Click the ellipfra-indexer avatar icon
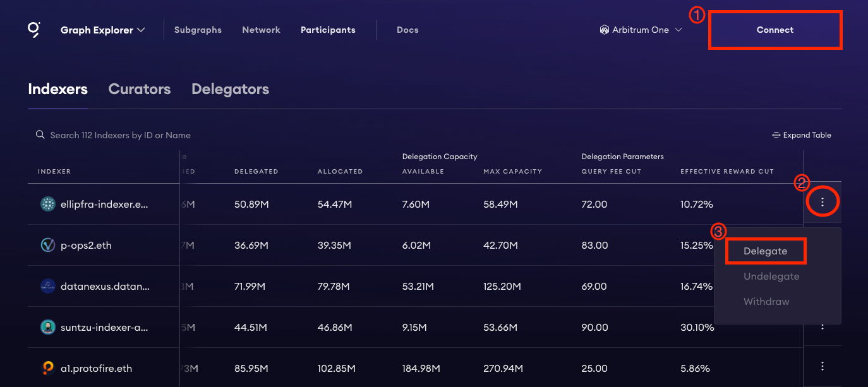 click(x=48, y=204)
